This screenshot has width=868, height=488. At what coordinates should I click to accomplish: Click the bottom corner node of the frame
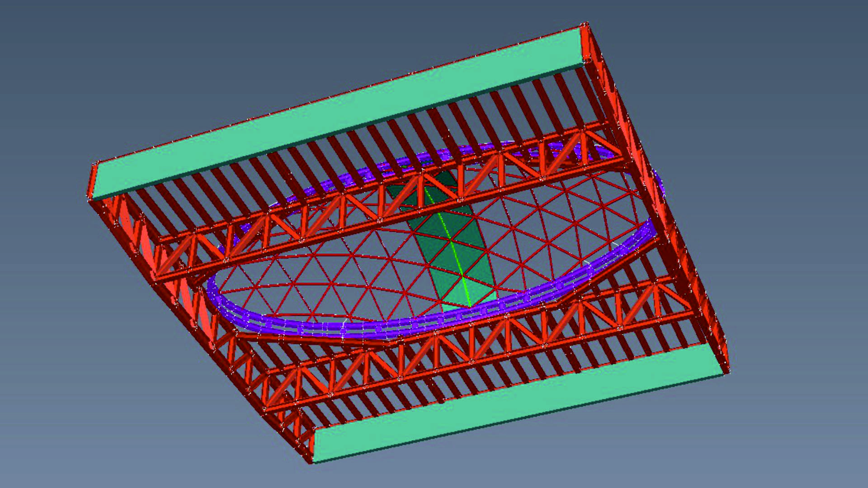(x=312, y=462)
